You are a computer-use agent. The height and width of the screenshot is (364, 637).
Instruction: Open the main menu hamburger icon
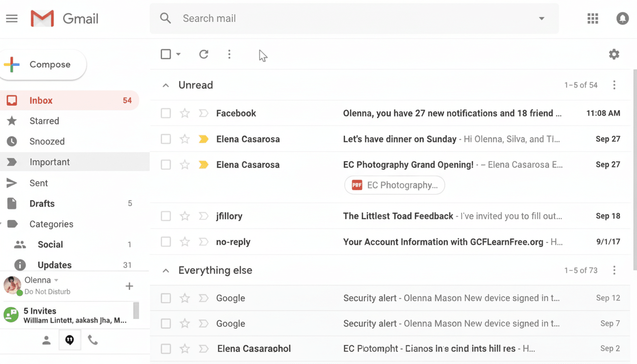tap(11, 18)
